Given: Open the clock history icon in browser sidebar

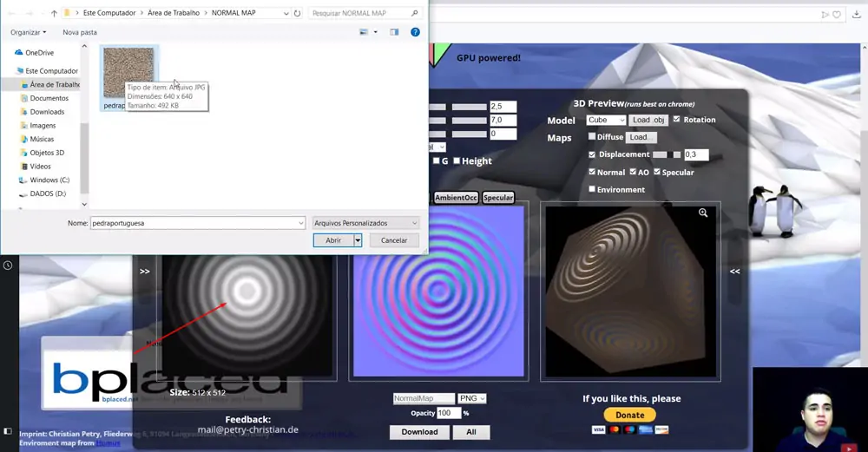Looking at the screenshot, I should [8, 265].
